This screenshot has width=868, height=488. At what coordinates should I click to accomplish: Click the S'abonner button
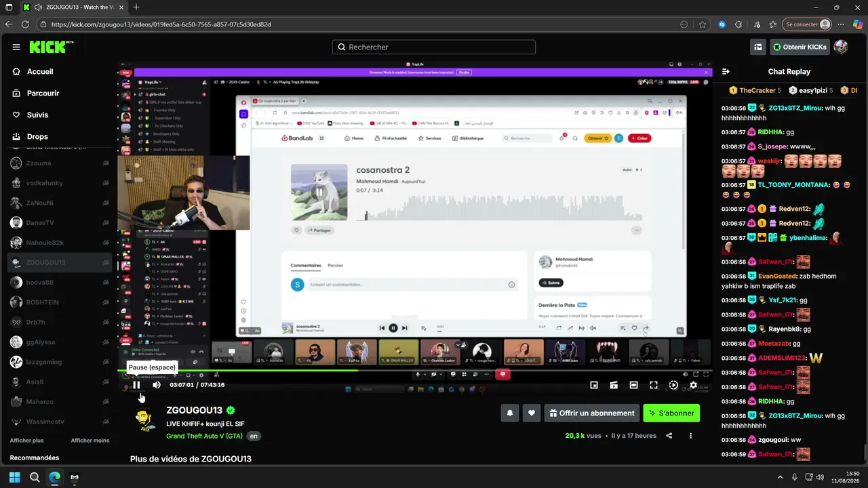coord(671,413)
